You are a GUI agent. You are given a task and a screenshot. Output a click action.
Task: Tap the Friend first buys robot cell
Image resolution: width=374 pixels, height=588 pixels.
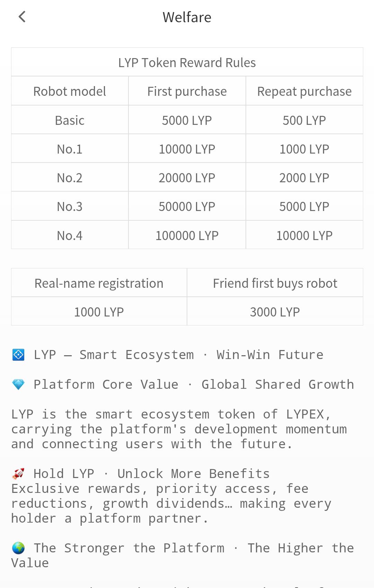point(275,283)
